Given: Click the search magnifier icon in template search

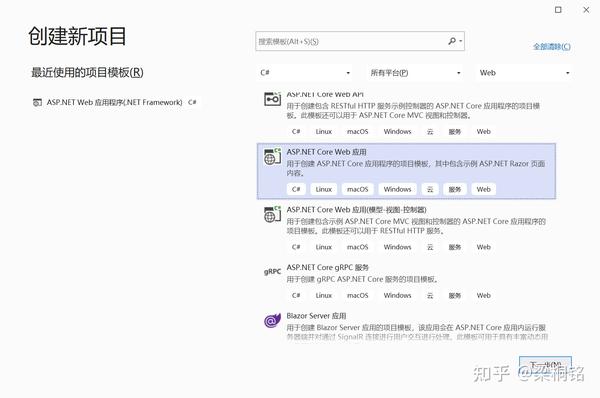Looking at the screenshot, I should tap(452, 41).
